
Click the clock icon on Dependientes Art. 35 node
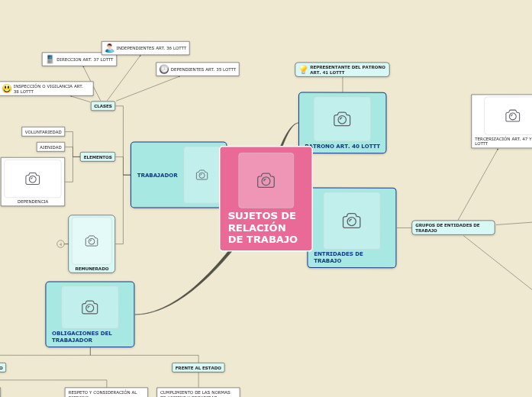click(x=164, y=69)
